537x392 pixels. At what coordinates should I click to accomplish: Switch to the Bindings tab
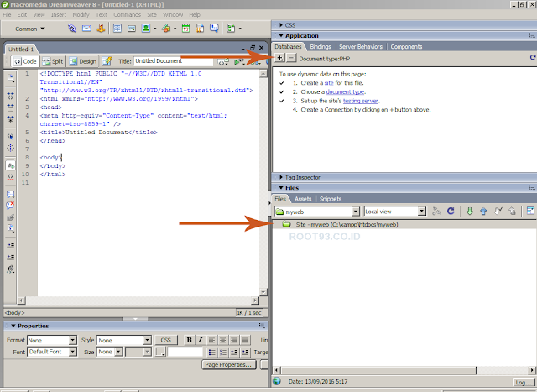click(321, 47)
